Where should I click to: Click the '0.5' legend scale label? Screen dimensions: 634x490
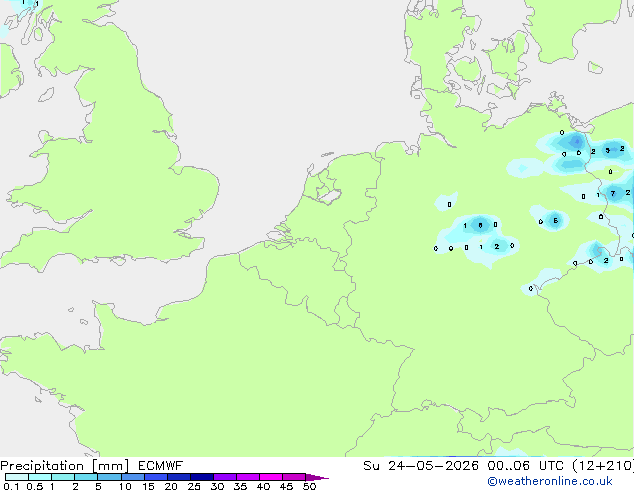pyautogui.click(x=34, y=486)
